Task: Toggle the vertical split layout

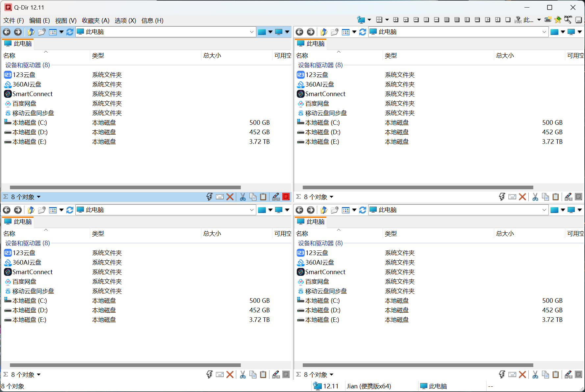Action: pos(426,20)
